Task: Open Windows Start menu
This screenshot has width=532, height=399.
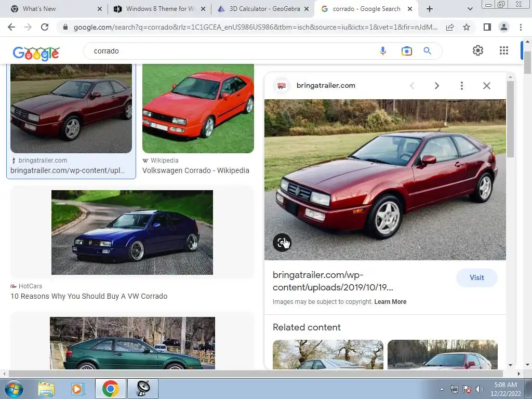Action: click(14, 389)
